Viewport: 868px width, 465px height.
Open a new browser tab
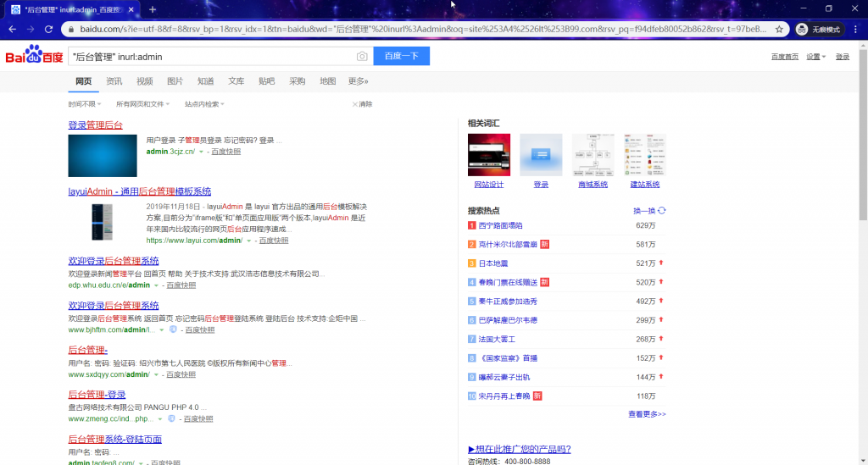pos(153,9)
